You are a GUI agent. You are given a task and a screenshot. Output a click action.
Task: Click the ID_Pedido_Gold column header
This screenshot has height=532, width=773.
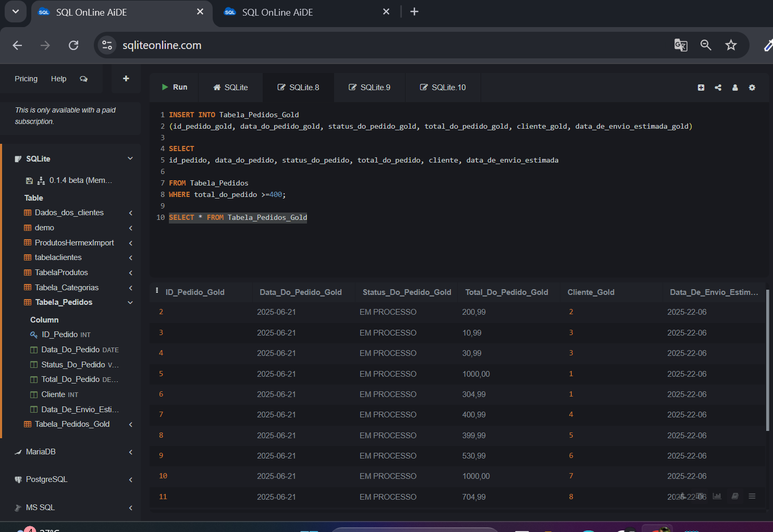pos(195,292)
